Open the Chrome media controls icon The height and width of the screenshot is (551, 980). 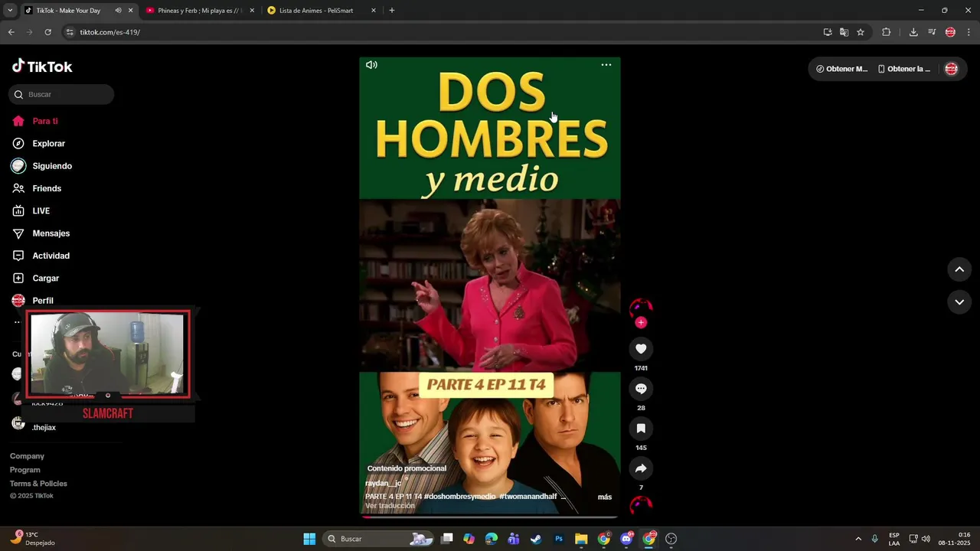[932, 32]
